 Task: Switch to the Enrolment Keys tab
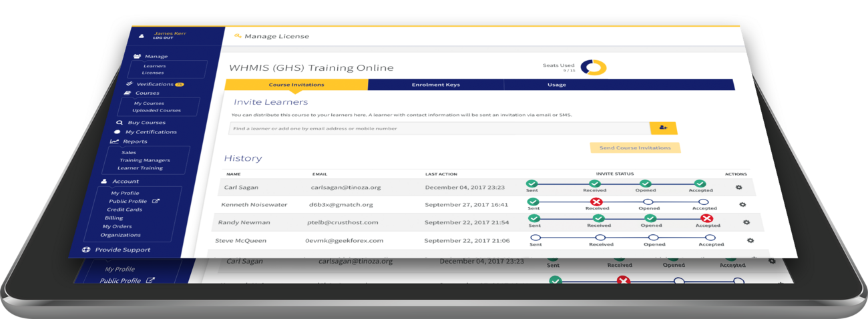(x=435, y=85)
